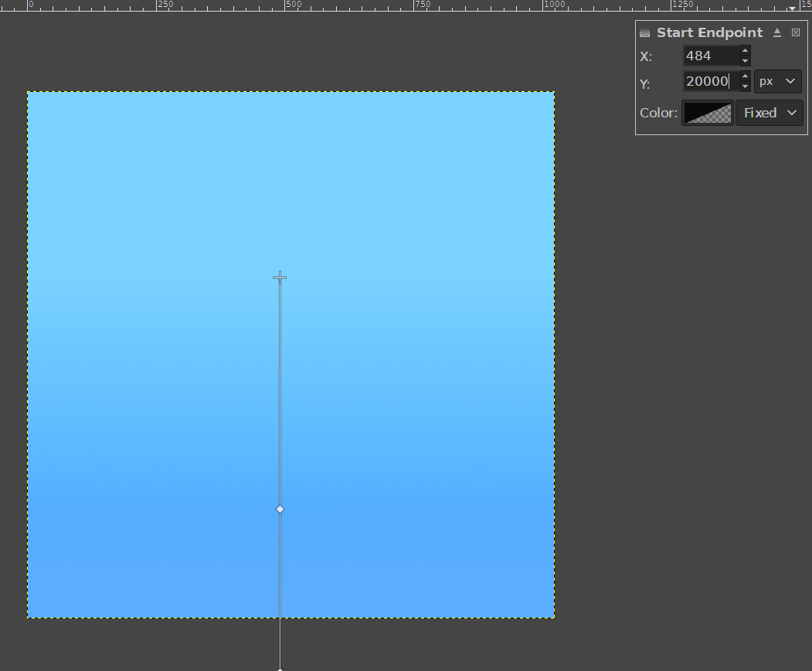Screen dimensions: 812x671
Task: Click the gradient line between crosshair and diamond
Action: click(x=280, y=394)
